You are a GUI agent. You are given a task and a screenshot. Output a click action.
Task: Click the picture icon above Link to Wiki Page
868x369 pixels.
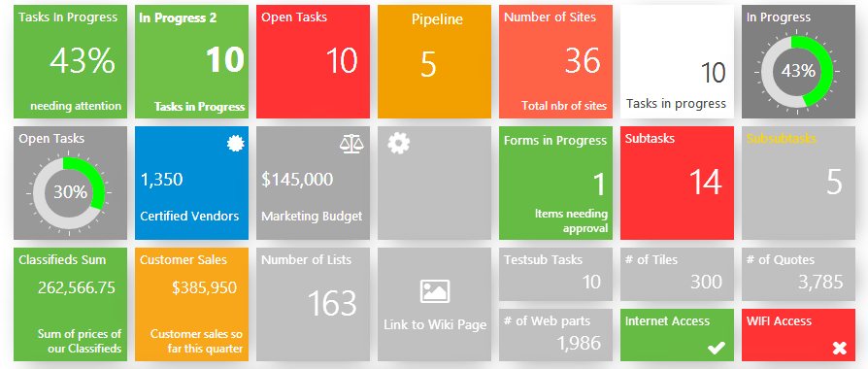pos(435,291)
